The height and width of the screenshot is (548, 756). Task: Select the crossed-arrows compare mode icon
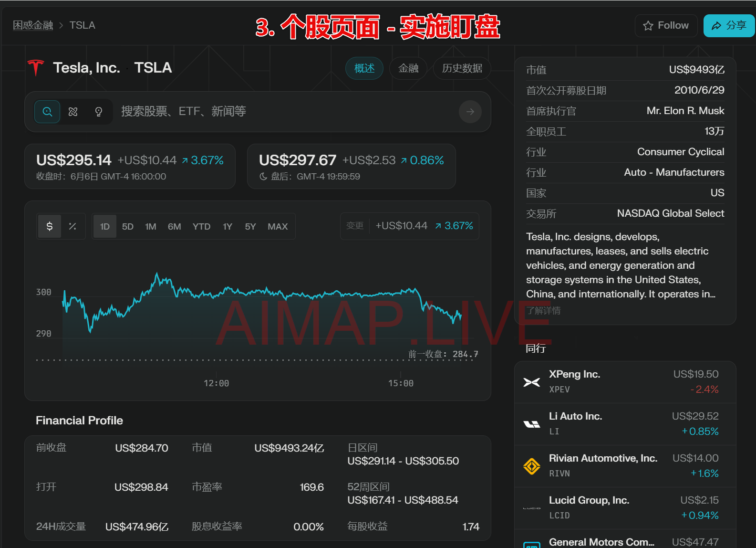(x=73, y=112)
